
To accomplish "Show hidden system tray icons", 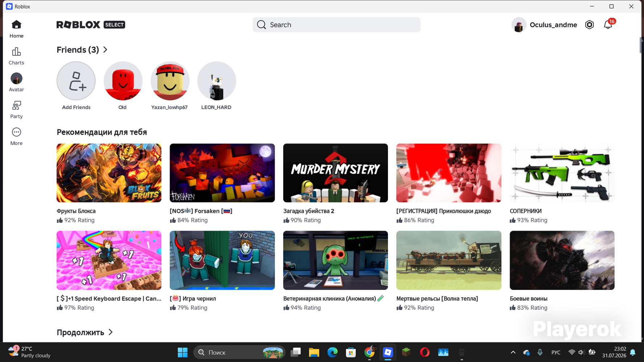I will [x=513, y=352].
